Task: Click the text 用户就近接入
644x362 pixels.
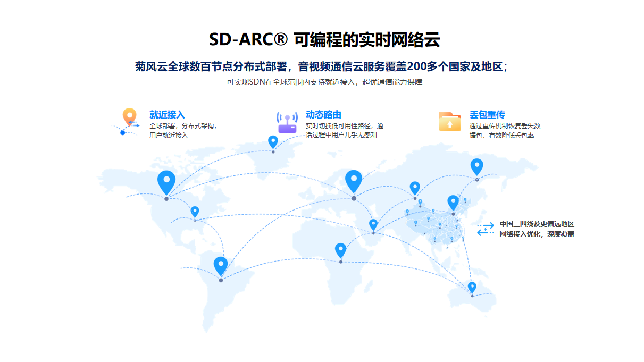Action: point(169,136)
